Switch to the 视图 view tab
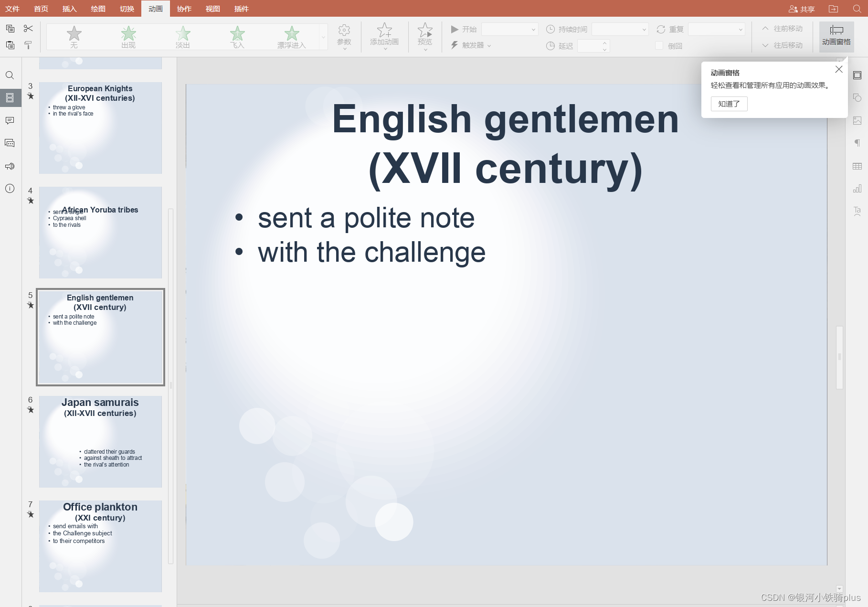The image size is (868, 607). [x=213, y=9]
